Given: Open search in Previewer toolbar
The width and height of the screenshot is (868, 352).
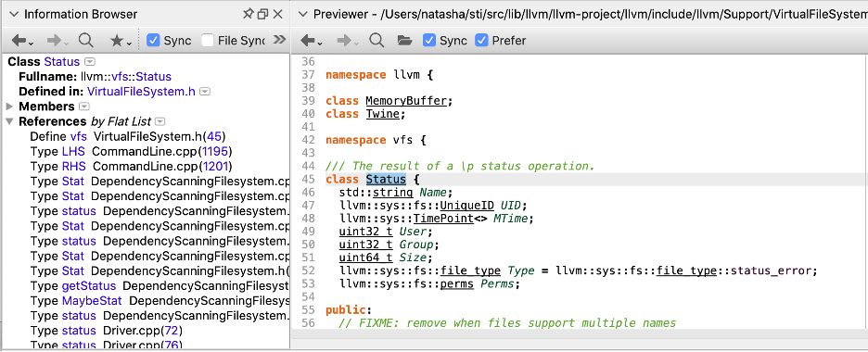Looking at the screenshot, I should tap(377, 41).
